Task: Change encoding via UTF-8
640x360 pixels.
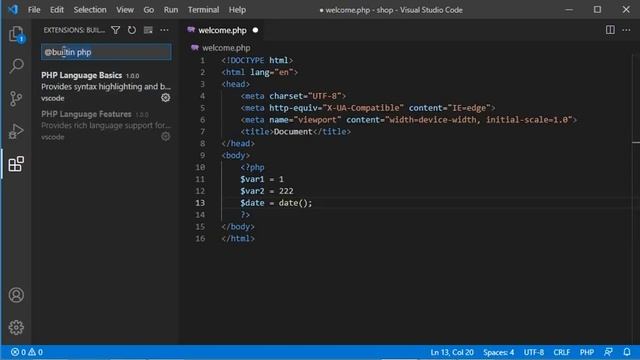Action: pos(533,352)
